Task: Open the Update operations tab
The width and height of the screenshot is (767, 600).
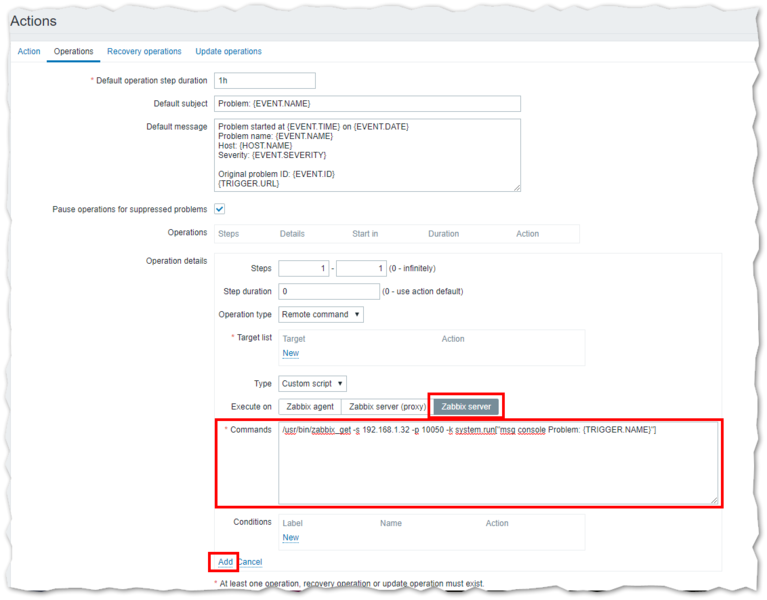Action: pos(228,51)
